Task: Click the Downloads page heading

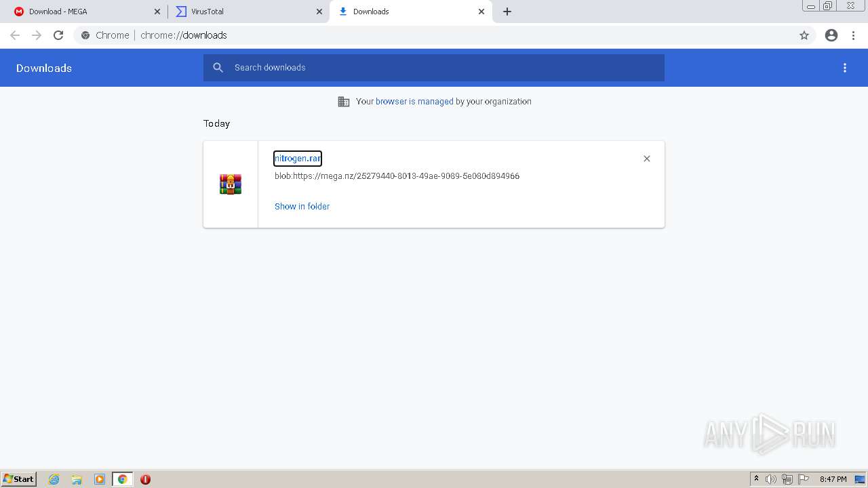Action: 44,68
